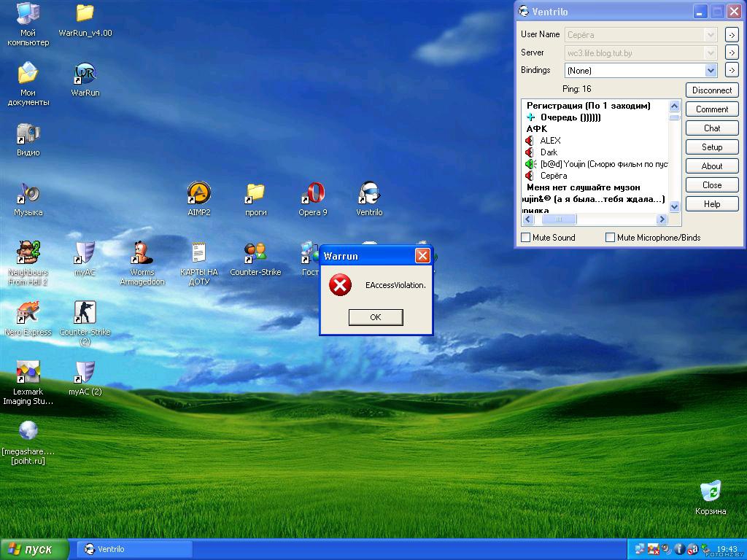Click the Close button in Ventrilo sidebar
The image size is (747, 560).
click(x=712, y=184)
